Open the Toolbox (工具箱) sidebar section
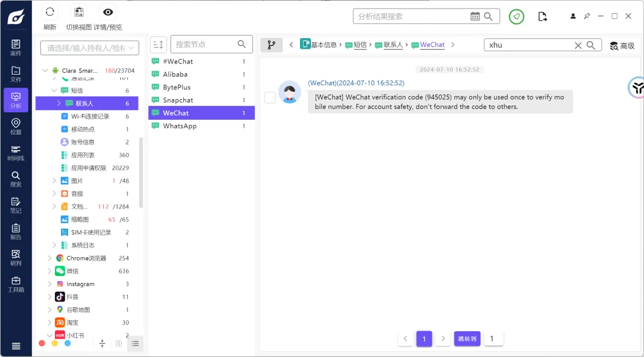Image resolution: width=644 pixels, height=357 pixels. tap(15, 284)
